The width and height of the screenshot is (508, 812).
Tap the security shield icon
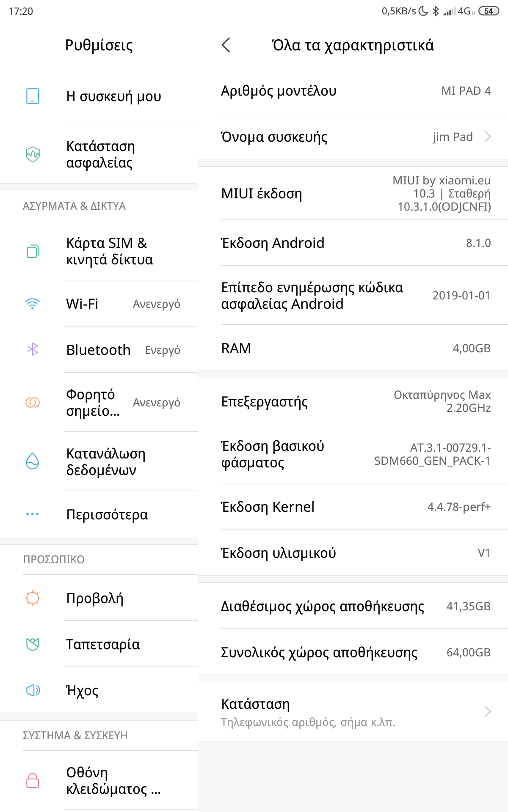pos(33,154)
